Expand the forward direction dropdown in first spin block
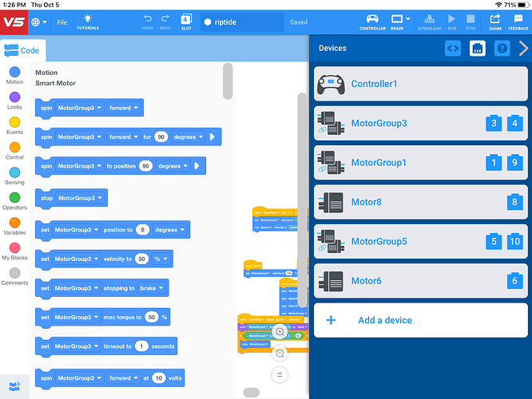 (123, 108)
